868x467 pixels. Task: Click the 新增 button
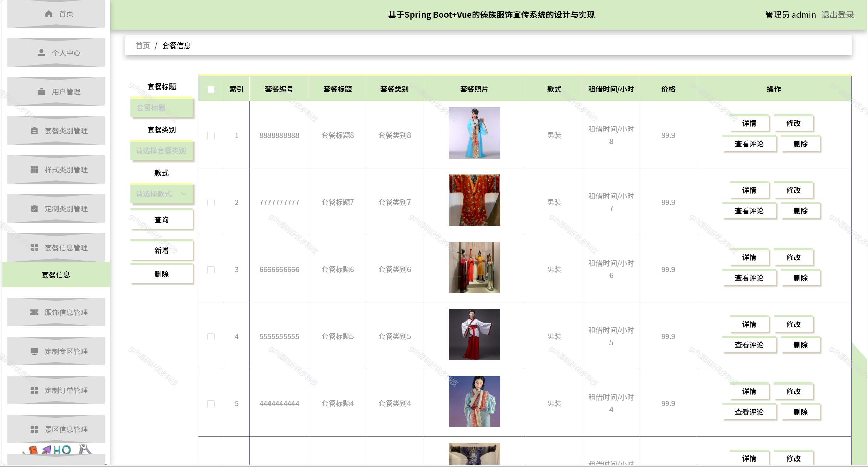[x=162, y=250]
